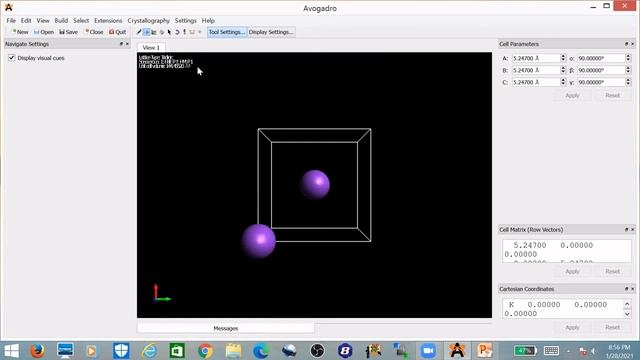Open the View menu

[43, 20]
